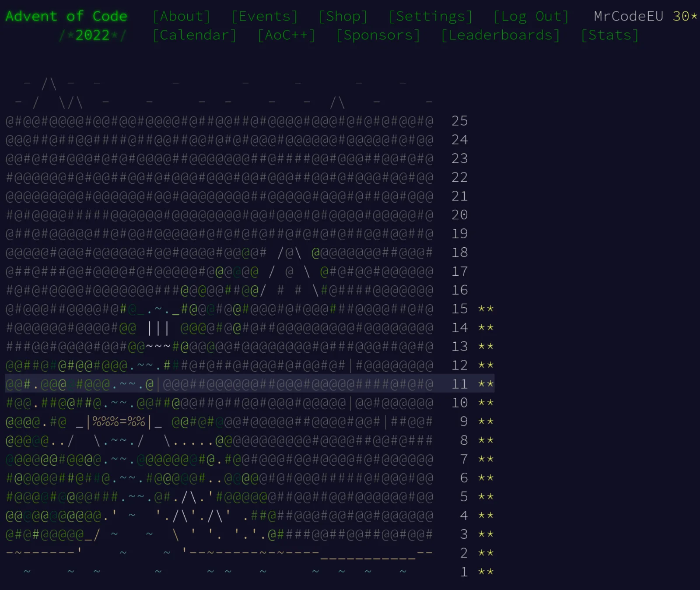The height and width of the screenshot is (590, 700).
Task: Click the gold stars beside day 4
Action: pos(486,516)
